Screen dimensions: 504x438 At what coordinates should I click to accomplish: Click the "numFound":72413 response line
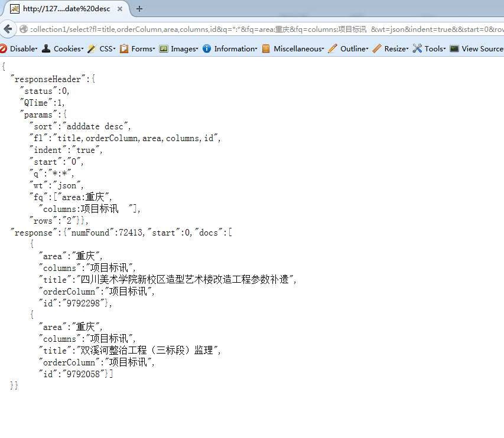(121, 233)
